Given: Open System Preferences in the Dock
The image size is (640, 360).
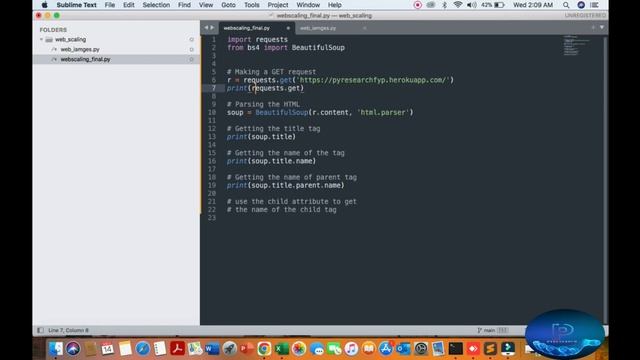Looking at the screenshot, I should click(421, 349).
